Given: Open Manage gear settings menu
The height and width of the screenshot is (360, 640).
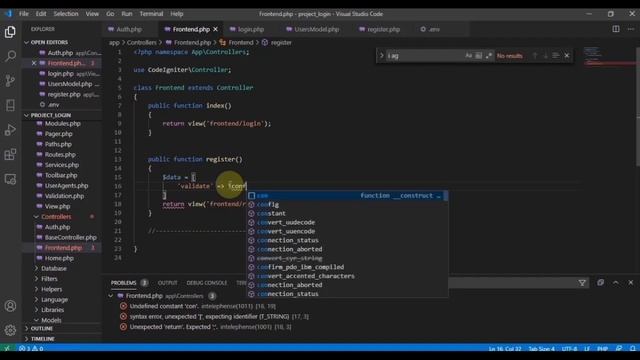Looking at the screenshot, I should 10,330.
